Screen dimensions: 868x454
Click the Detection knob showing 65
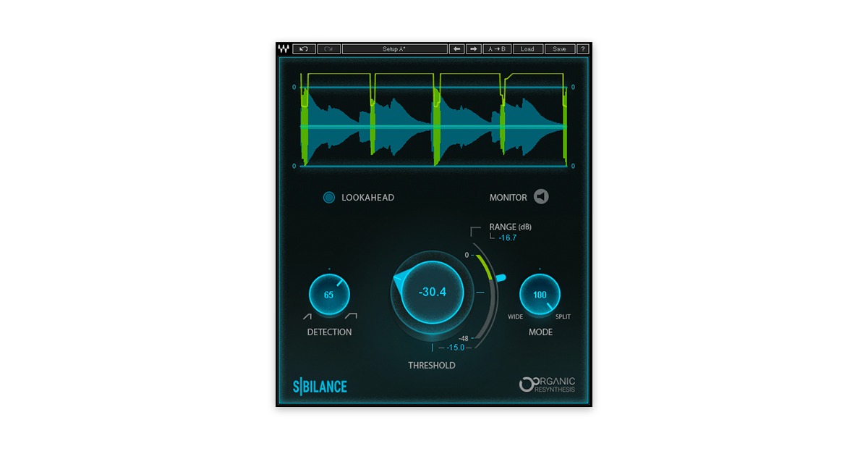tap(329, 295)
